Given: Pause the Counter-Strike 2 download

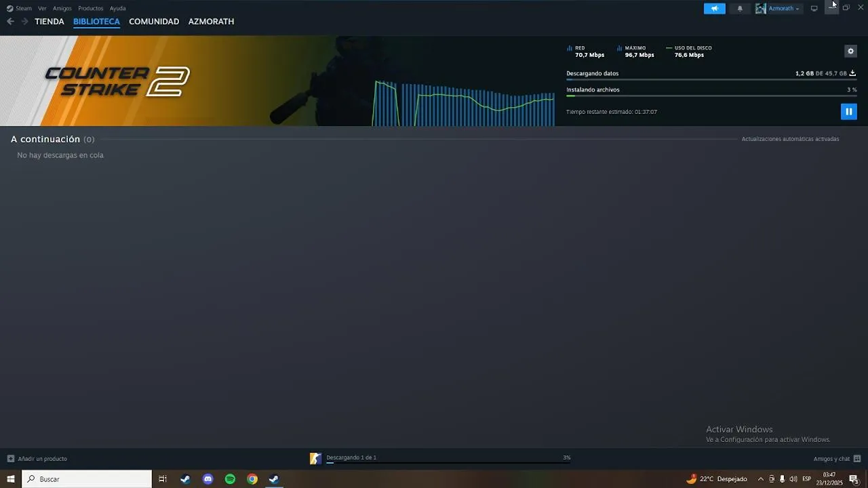Looking at the screenshot, I should (x=848, y=111).
